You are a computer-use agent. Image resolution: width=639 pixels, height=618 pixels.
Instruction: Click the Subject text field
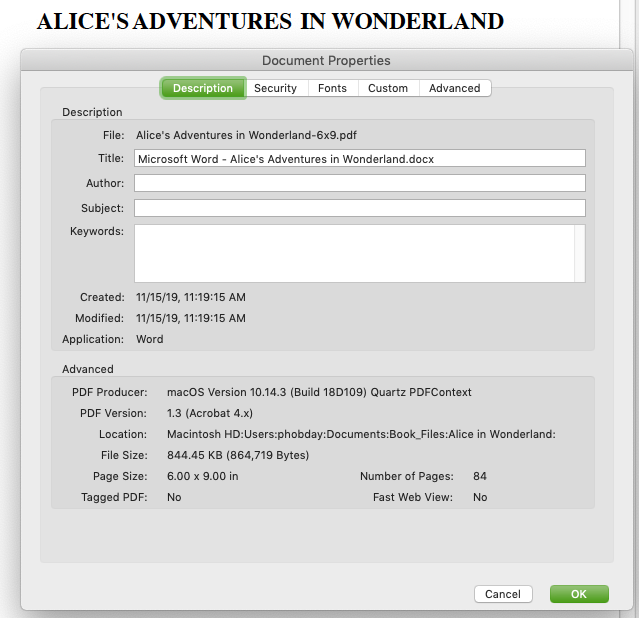(x=360, y=208)
